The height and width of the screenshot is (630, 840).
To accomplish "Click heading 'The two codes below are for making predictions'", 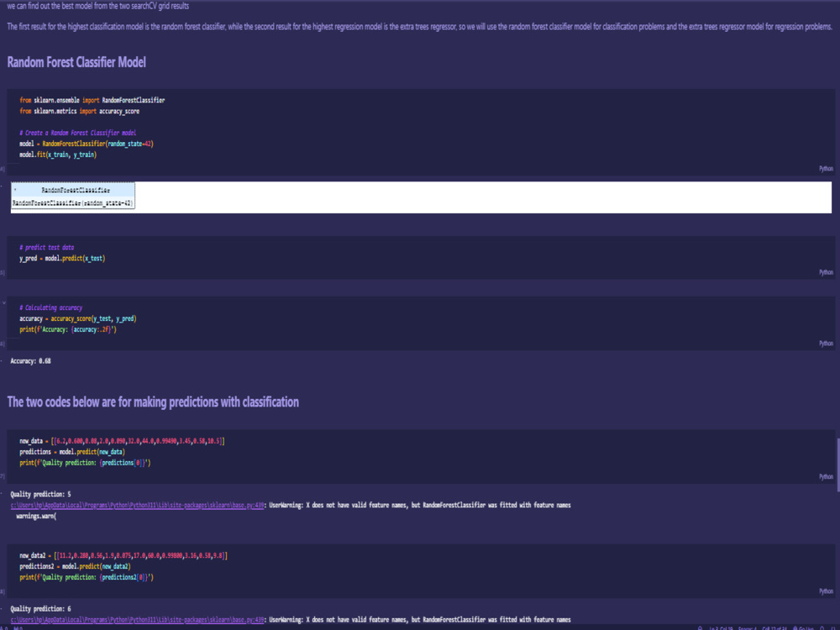I will (x=153, y=402).
